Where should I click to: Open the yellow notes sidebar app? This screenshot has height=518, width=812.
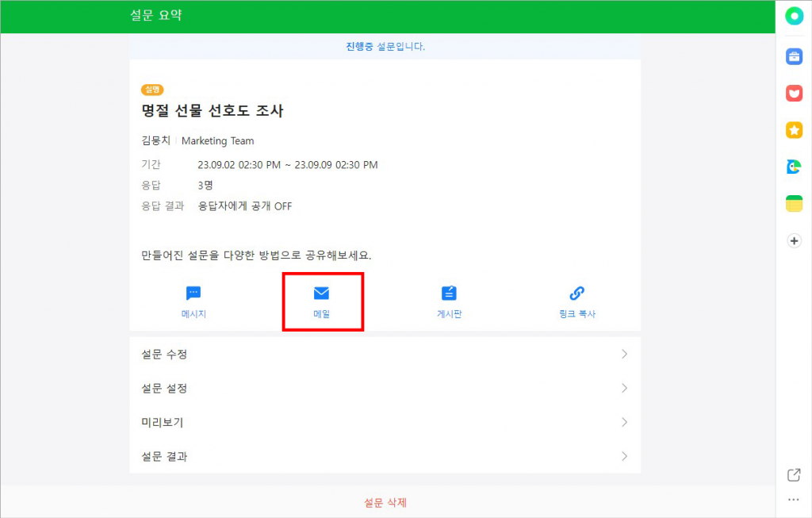(x=794, y=204)
